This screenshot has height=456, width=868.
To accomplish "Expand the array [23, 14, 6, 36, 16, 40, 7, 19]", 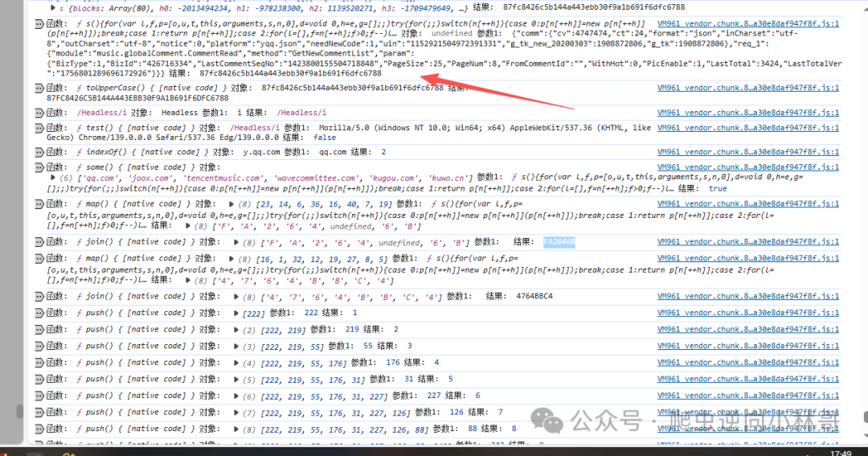I will (x=231, y=204).
